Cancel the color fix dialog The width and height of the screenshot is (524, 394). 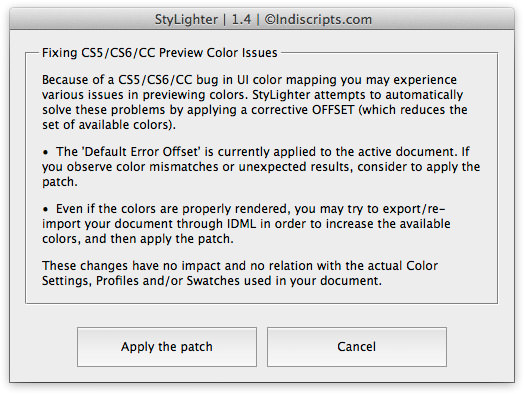357,347
